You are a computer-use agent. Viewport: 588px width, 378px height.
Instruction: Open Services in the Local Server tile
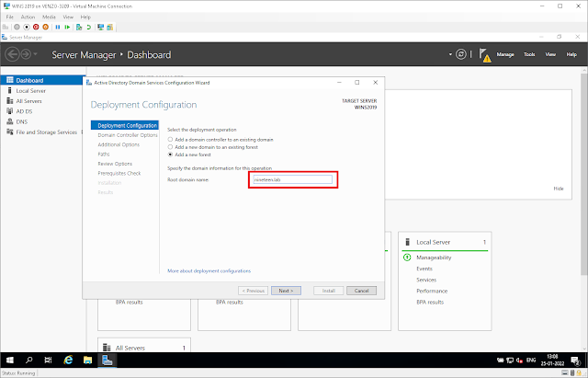click(x=426, y=280)
